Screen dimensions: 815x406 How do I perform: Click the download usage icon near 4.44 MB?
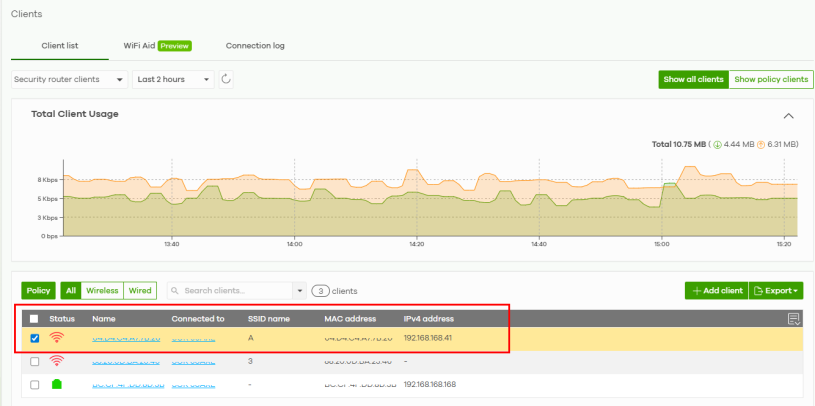click(x=717, y=144)
